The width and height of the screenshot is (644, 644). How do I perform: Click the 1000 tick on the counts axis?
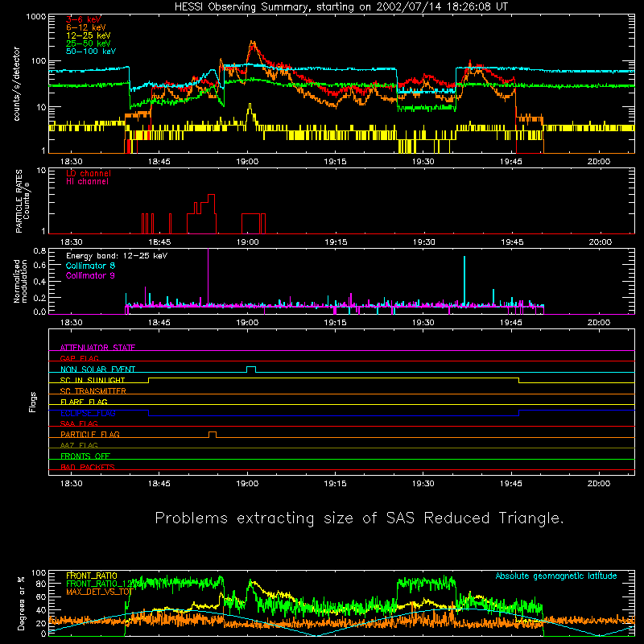point(35,17)
